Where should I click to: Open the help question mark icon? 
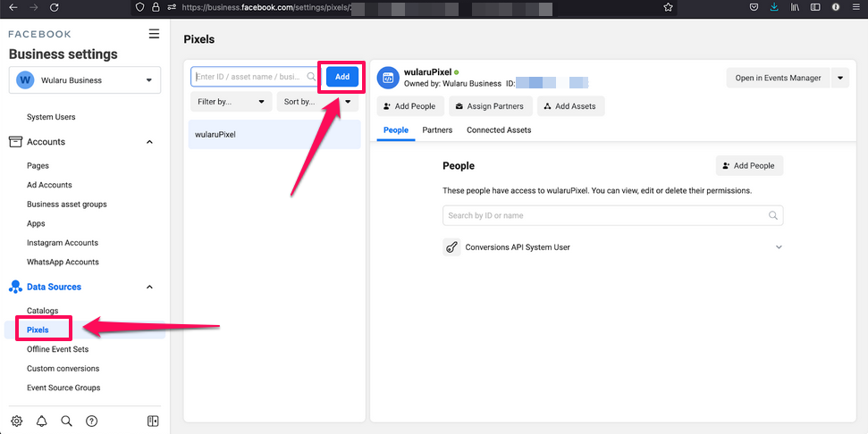coord(92,421)
